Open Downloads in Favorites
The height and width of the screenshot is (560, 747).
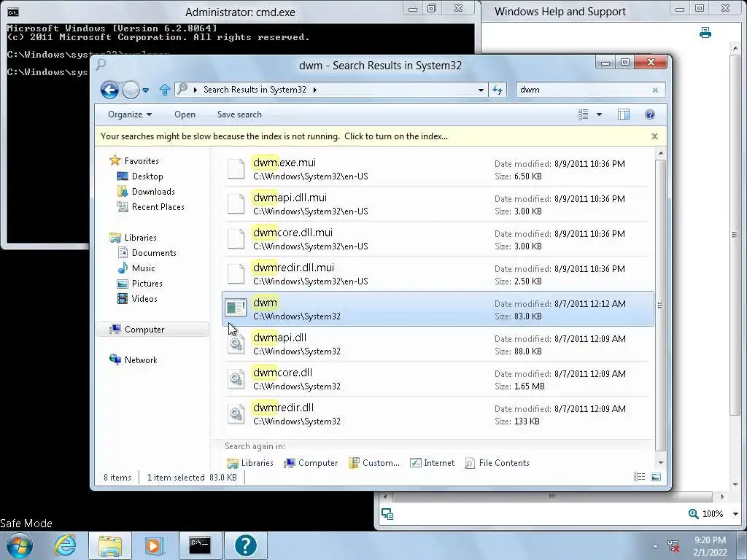pos(153,192)
